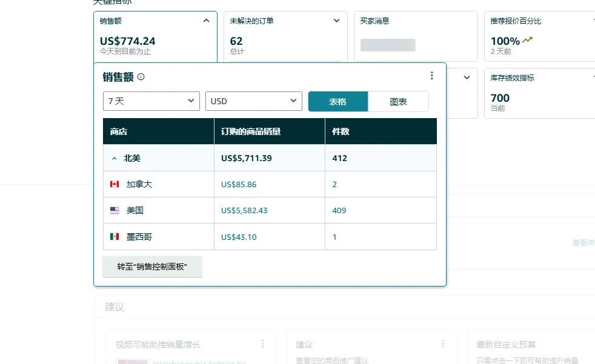Expand the 未解决的订单 card chevron
The width and height of the screenshot is (595, 364).
pyautogui.click(x=337, y=21)
